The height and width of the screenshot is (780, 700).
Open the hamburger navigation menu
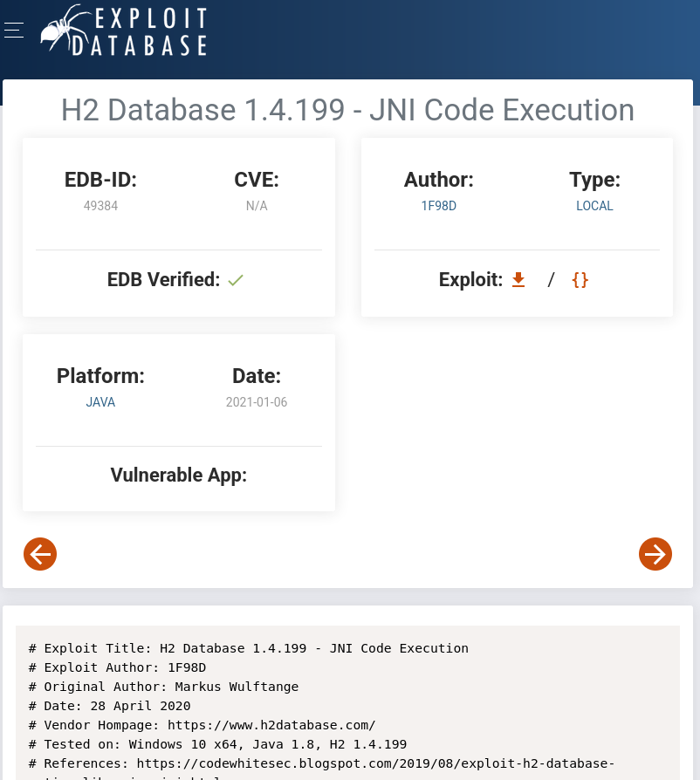[x=14, y=31]
